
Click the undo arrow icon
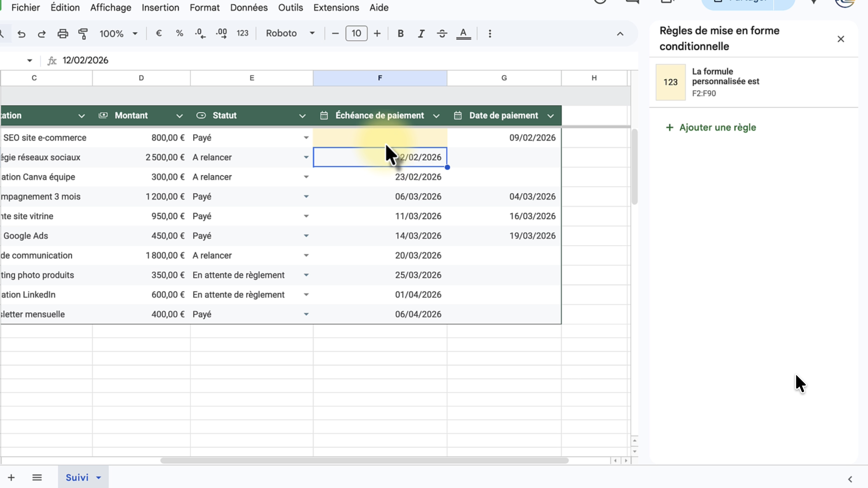click(x=21, y=34)
